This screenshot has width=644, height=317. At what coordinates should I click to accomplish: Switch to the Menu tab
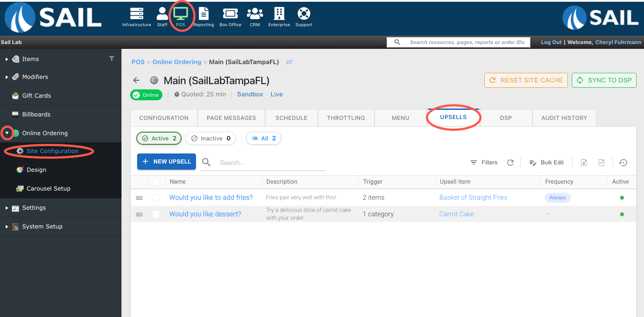pyautogui.click(x=400, y=118)
